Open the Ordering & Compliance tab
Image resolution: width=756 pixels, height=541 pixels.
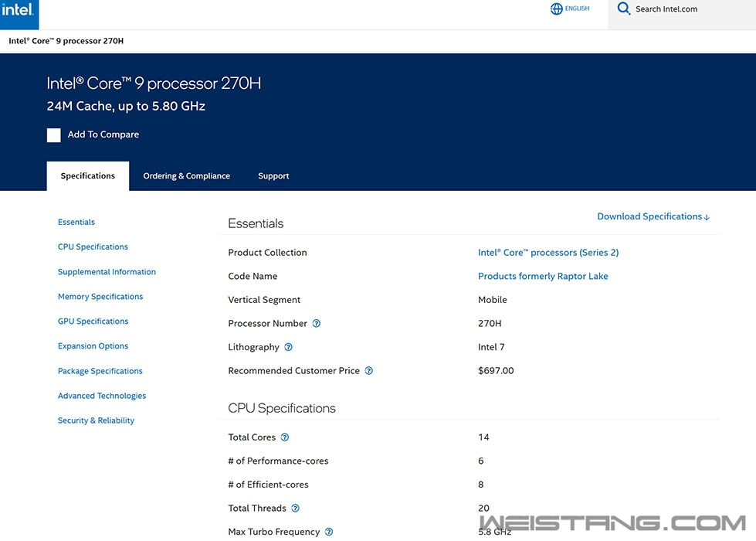pyautogui.click(x=187, y=176)
